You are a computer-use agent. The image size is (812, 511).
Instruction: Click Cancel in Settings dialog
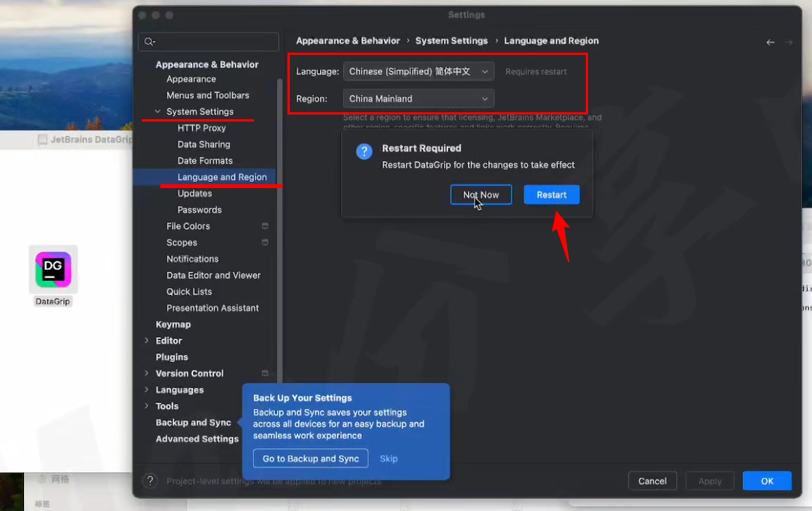(652, 481)
